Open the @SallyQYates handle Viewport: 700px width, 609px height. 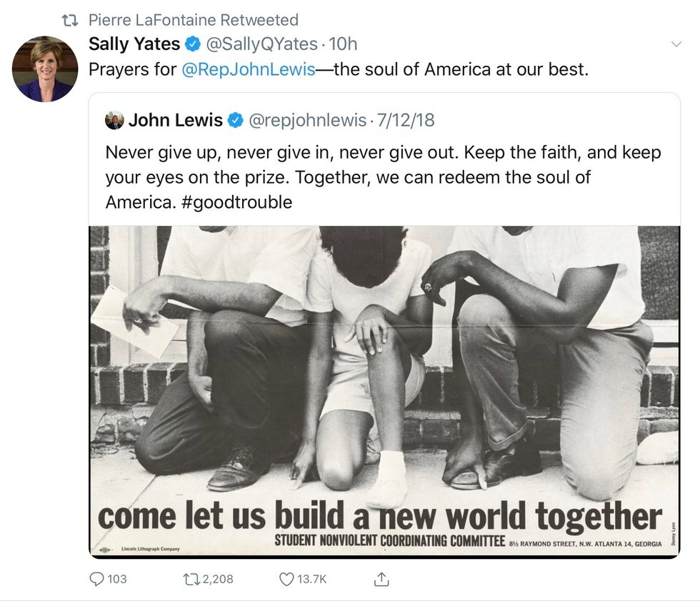coord(261,44)
